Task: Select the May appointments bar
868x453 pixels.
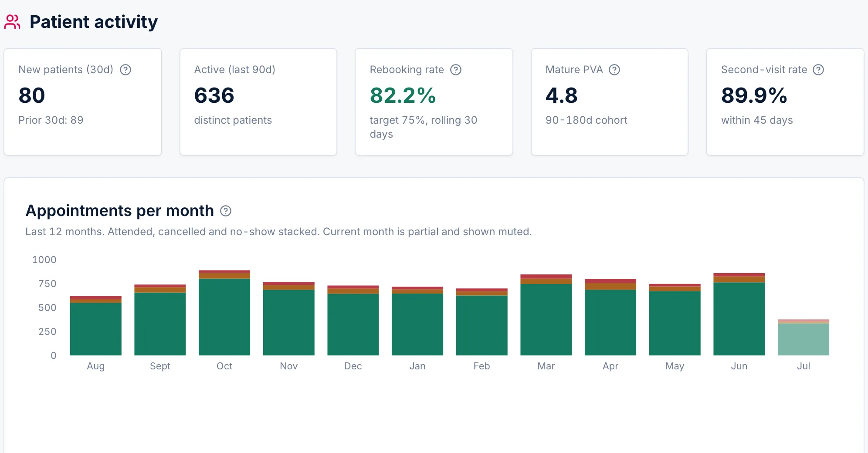Action: pos(675,320)
